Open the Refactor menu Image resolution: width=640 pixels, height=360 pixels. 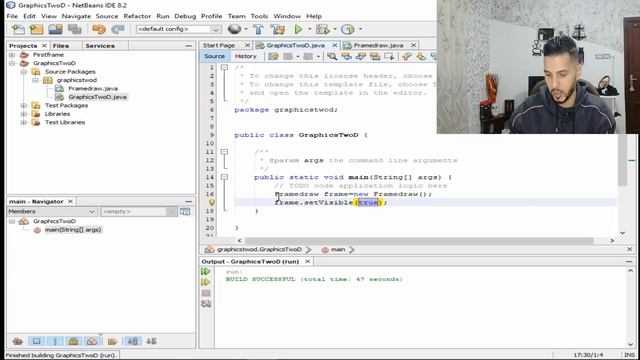(x=137, y=16)
